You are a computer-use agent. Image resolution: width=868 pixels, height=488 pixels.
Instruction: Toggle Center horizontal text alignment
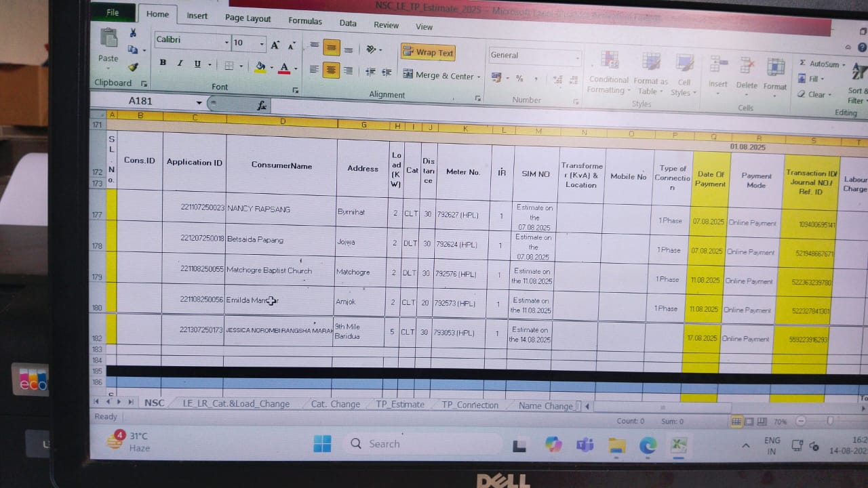[x=331, y=69]
